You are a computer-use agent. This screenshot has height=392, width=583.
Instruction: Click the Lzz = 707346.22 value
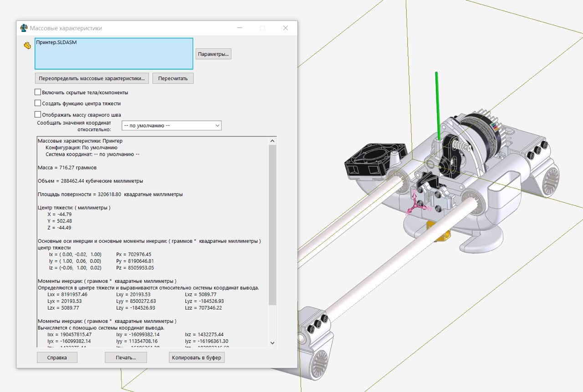[204, 308]
